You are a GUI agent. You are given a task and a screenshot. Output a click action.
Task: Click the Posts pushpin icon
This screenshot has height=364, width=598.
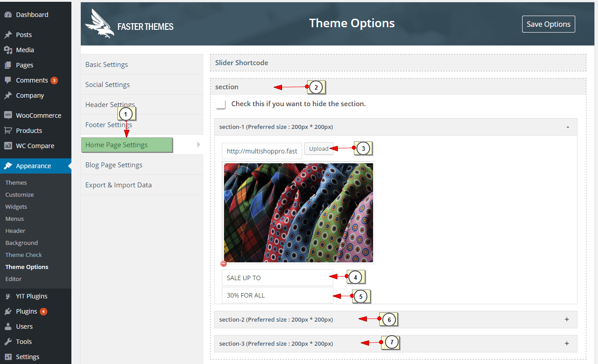[x=8, y=35]
